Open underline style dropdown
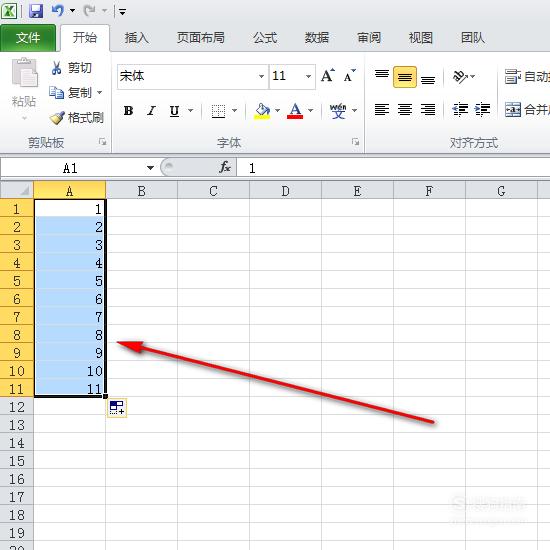The height and width of the screenshot is (550, 550). tap(190, 110)
